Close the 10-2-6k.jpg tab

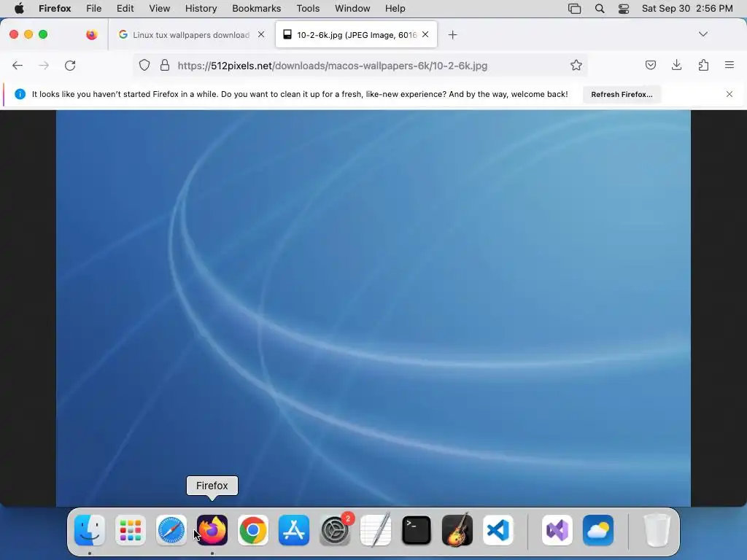(x=425, y=34)
